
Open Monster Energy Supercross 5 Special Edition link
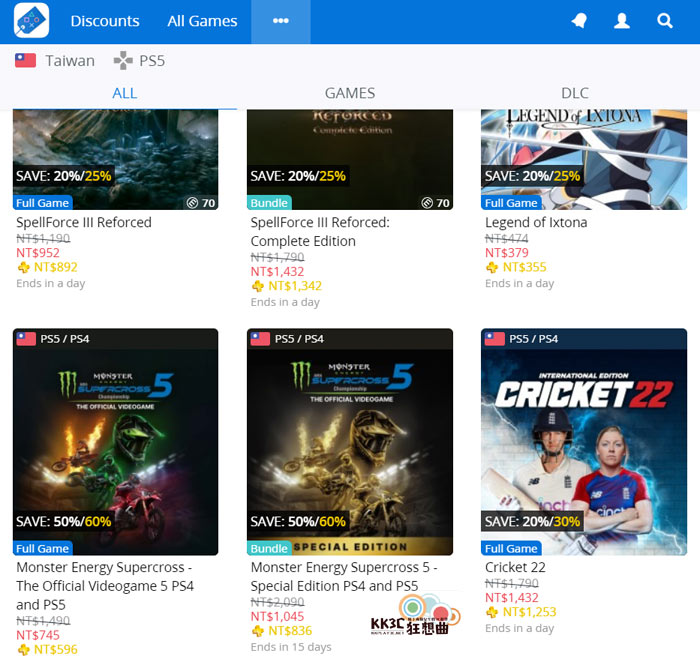344,577
